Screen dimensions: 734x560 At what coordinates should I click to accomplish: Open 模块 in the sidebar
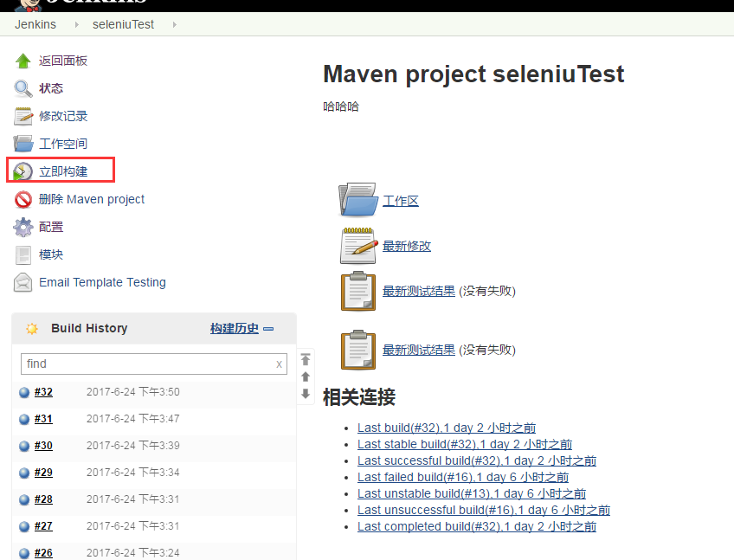pyautogui.click(x=51, y=254)
